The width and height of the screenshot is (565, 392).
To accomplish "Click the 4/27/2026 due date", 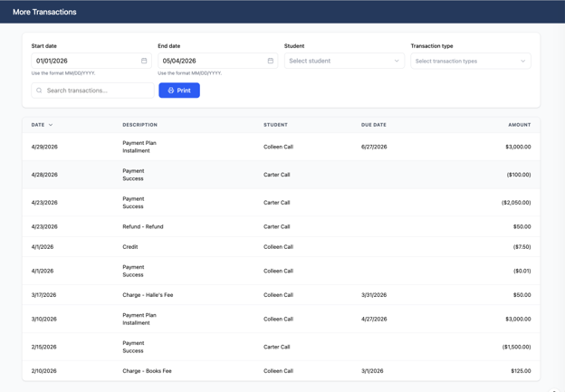I will pyautogui.click(x=374, y=319).
